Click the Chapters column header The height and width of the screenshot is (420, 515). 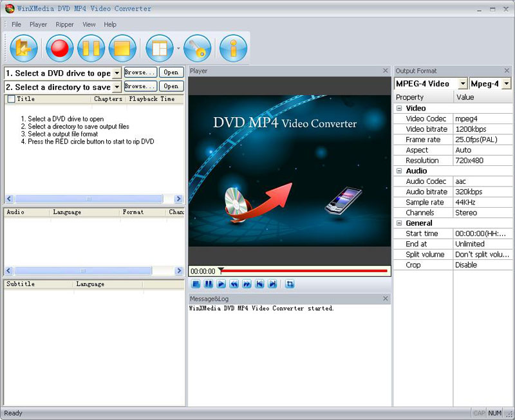[x=108, y=99]
